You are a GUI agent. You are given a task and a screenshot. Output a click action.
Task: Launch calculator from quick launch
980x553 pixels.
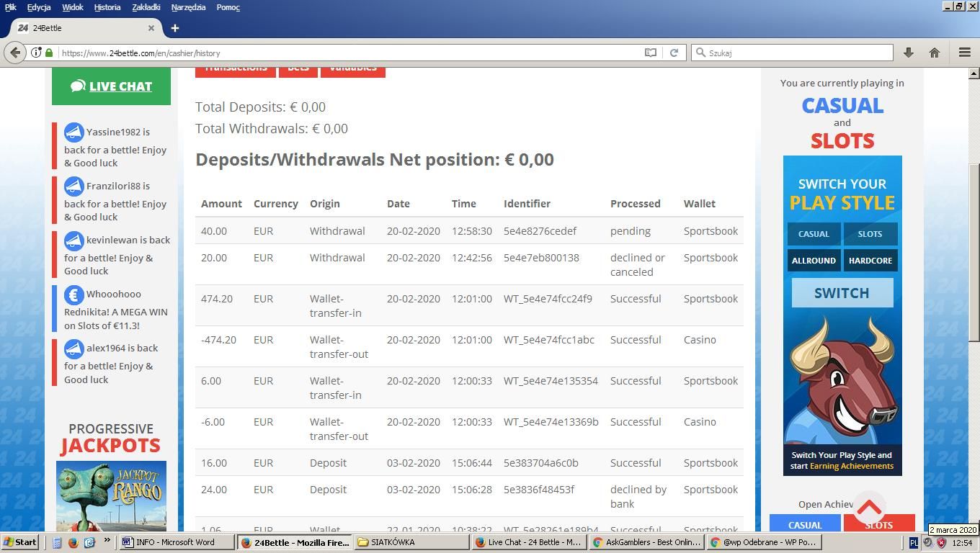[57, 542]
